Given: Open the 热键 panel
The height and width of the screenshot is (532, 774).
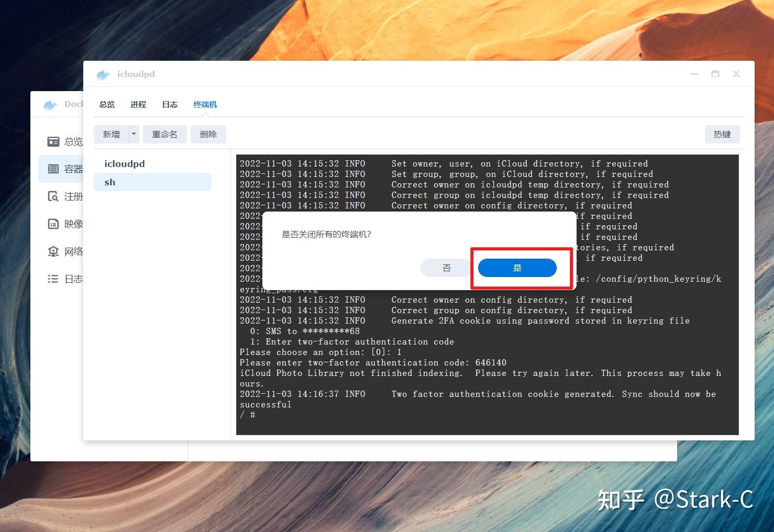Looking at the screenshot, I should tap(722, 134).
